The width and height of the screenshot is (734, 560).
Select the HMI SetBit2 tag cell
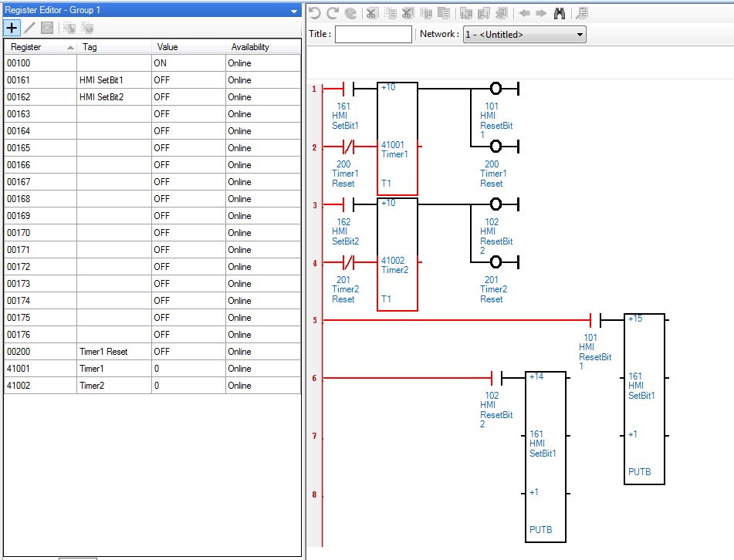(114, 97)
